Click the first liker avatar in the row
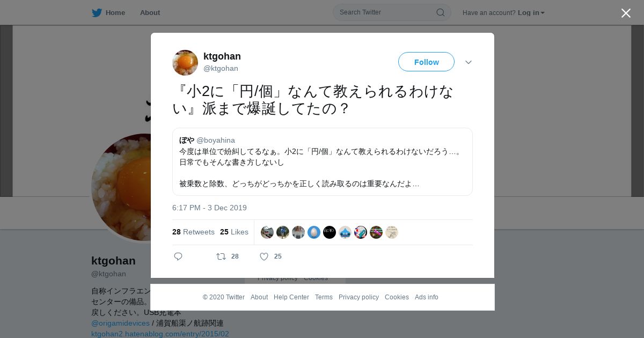 tap(267, 232)
